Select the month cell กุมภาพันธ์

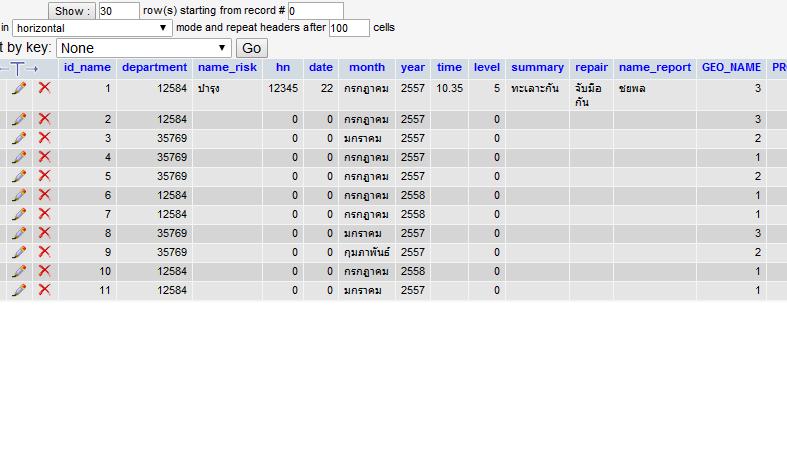point(367,252)
